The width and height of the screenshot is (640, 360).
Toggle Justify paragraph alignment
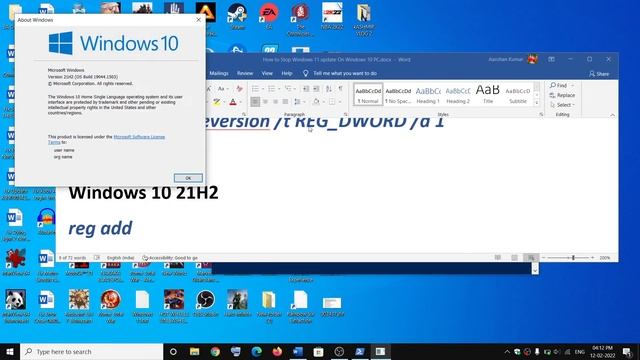(285, 102)
